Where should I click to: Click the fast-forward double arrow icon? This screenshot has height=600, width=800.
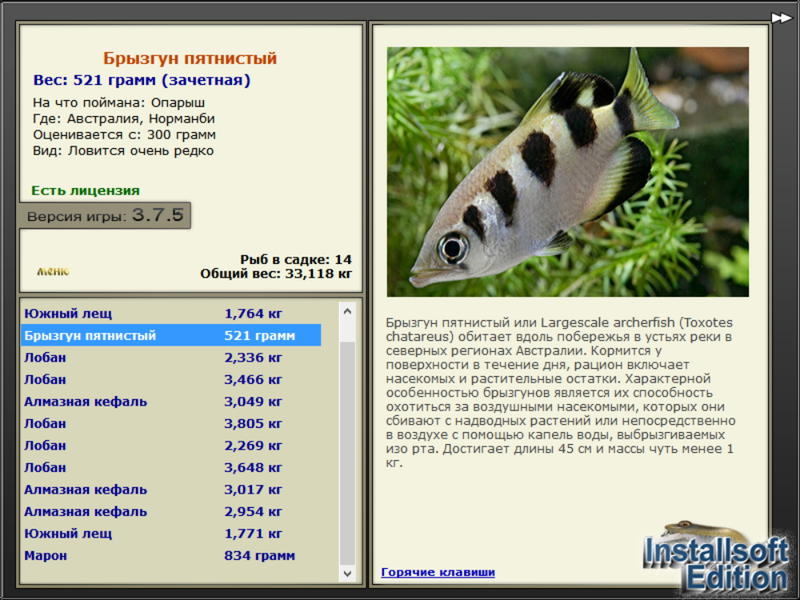(781, 18)
